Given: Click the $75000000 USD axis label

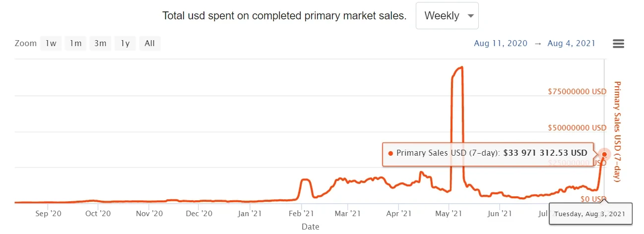Looking at the screenshot, I should coord(577,92).
